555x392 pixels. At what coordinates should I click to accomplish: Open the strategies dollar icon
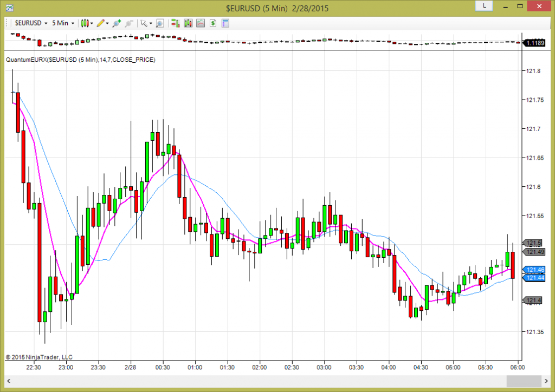point(212,24)
